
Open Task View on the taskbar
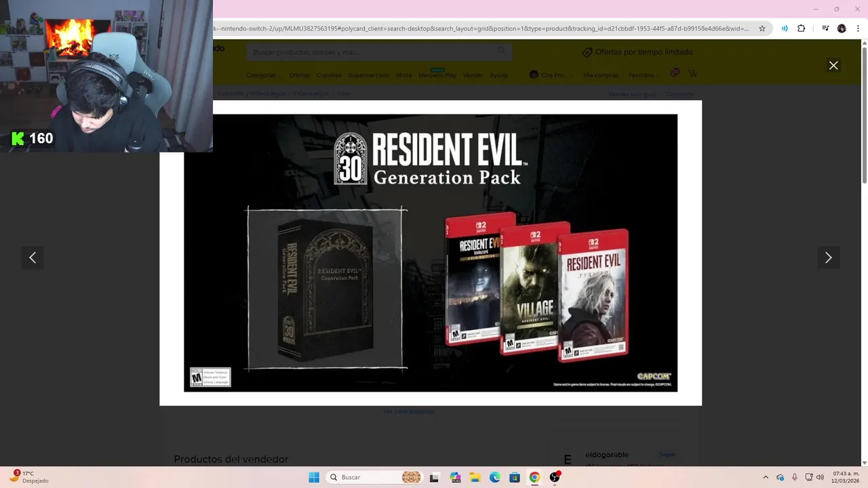(x=435, y=477)
